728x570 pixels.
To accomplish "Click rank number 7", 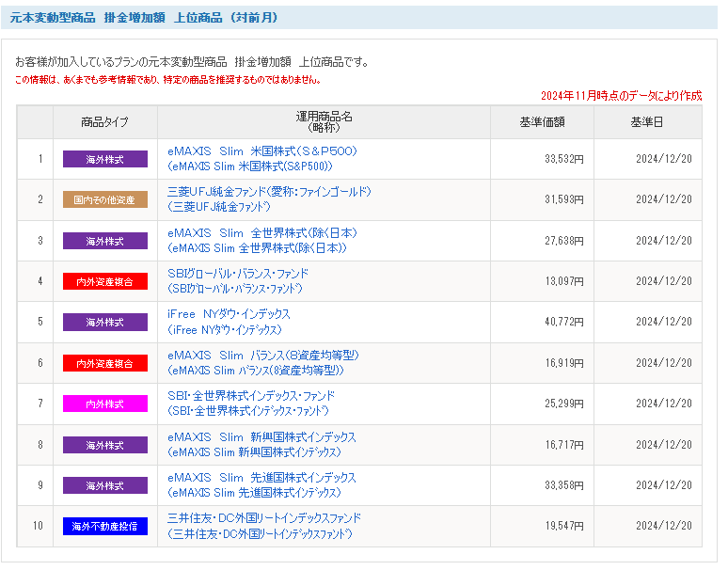I will coord(40,404).
